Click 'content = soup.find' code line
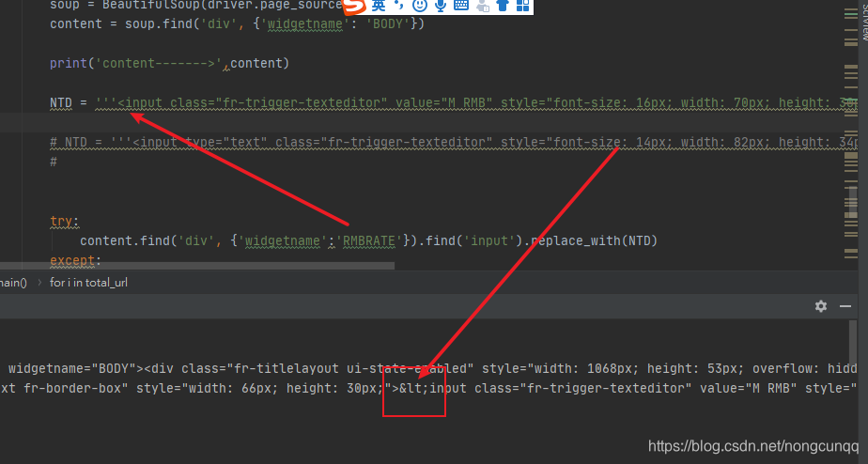Image resolution: width=868 pixels, height=464 pixels. point(237,23)
